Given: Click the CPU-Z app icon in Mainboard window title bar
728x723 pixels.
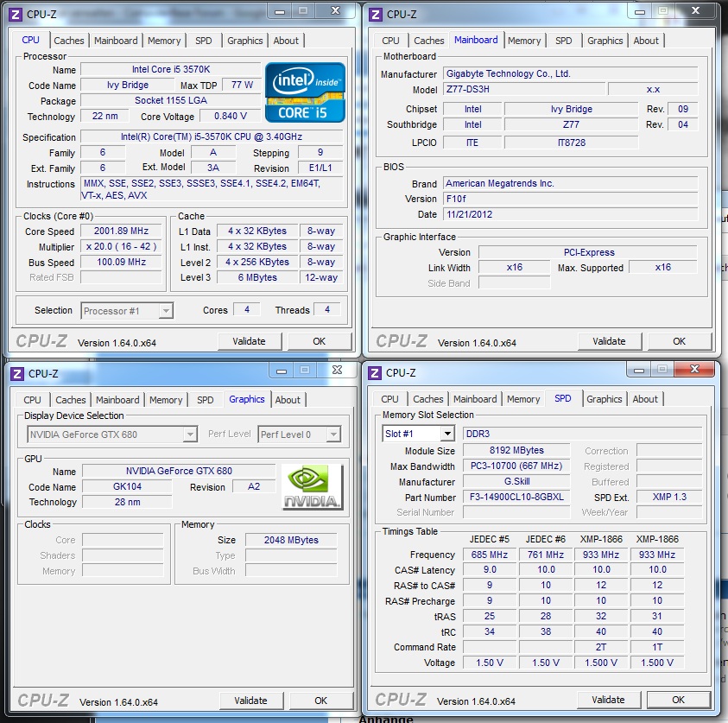Looking at the screenshot, I should 375,15.
